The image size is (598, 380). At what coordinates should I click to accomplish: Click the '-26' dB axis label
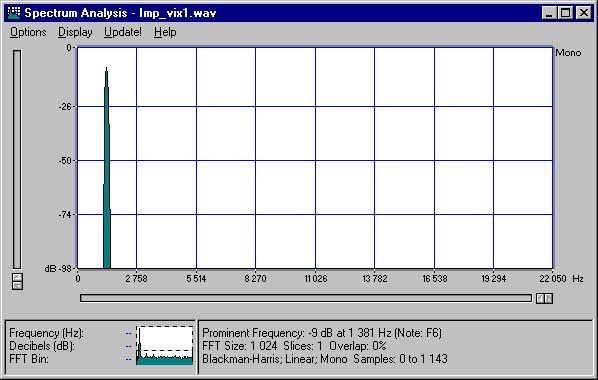[x=65, y=106]
